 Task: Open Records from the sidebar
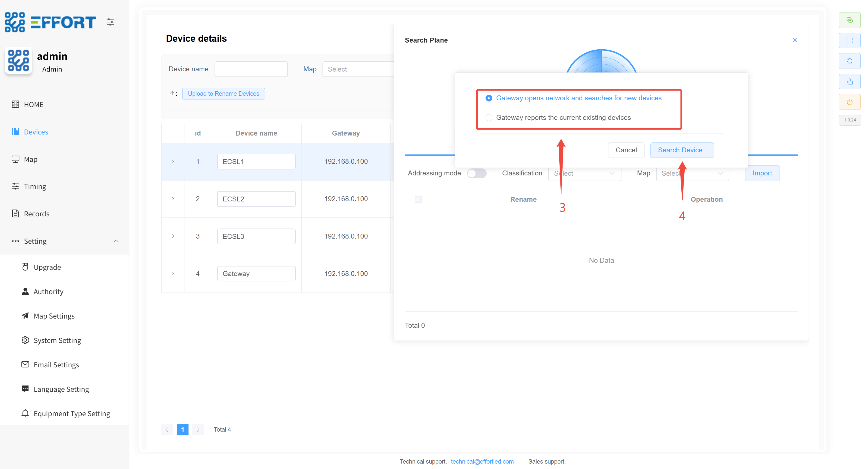[36, 214]
